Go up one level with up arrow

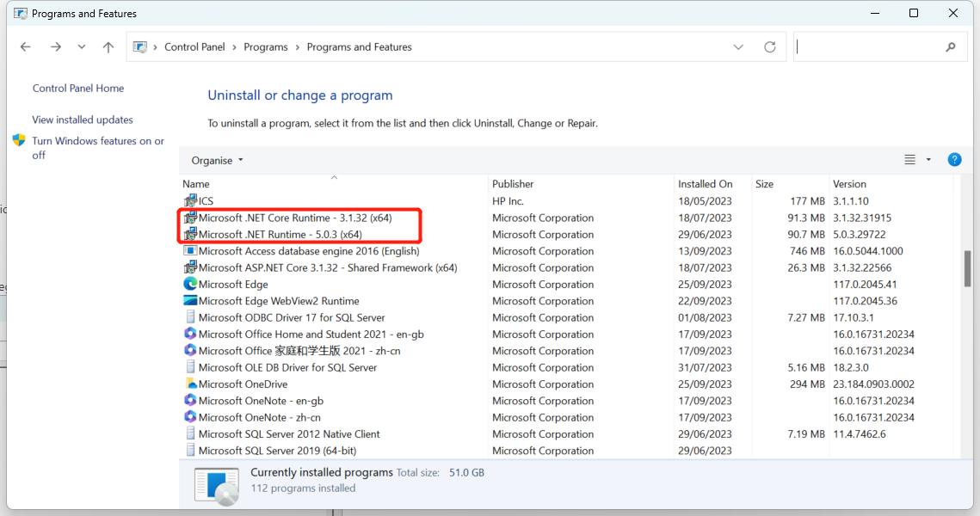tap(108, 46)
